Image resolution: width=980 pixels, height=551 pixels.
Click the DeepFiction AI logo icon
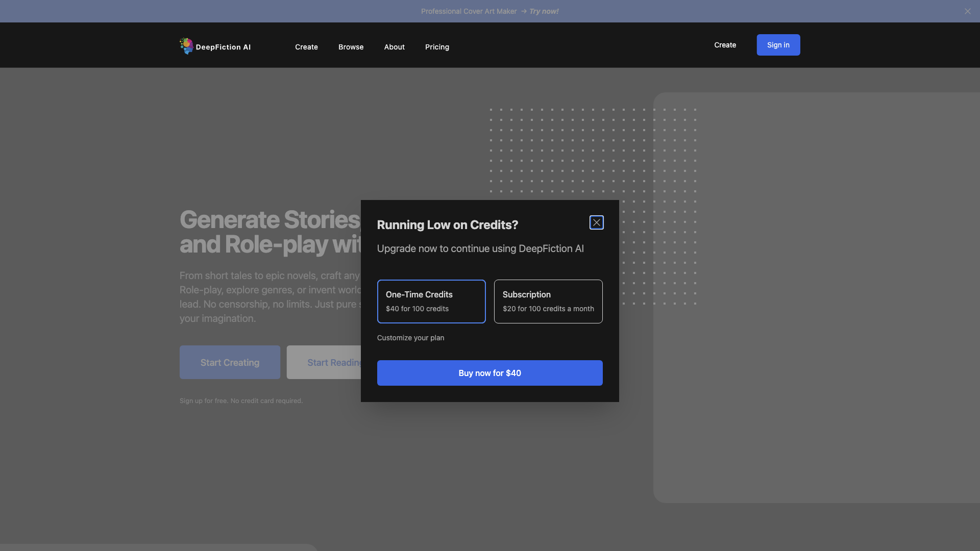click(186, 46)
